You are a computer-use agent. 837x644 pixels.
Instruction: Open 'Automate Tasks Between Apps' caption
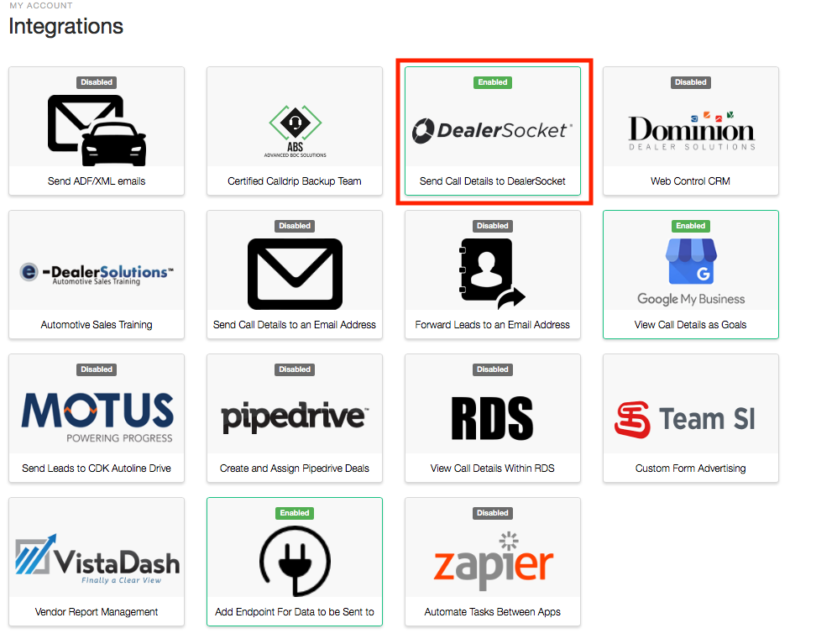492,612
